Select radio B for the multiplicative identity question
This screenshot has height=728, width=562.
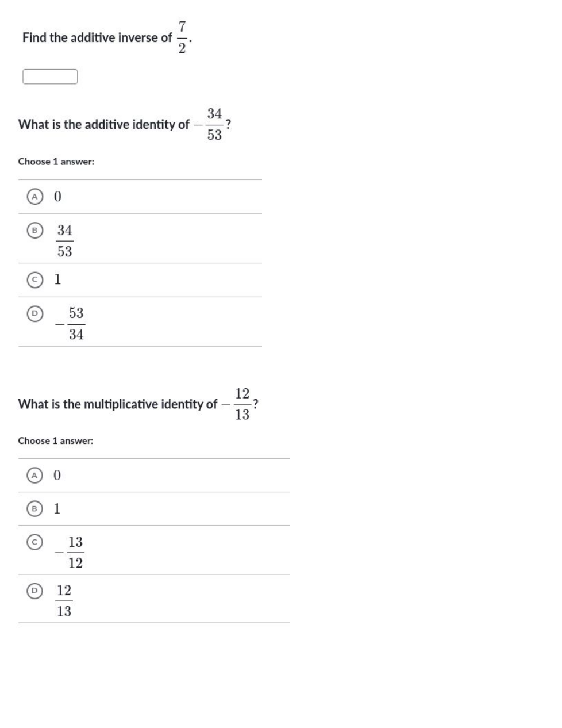[x=35, y=509]
